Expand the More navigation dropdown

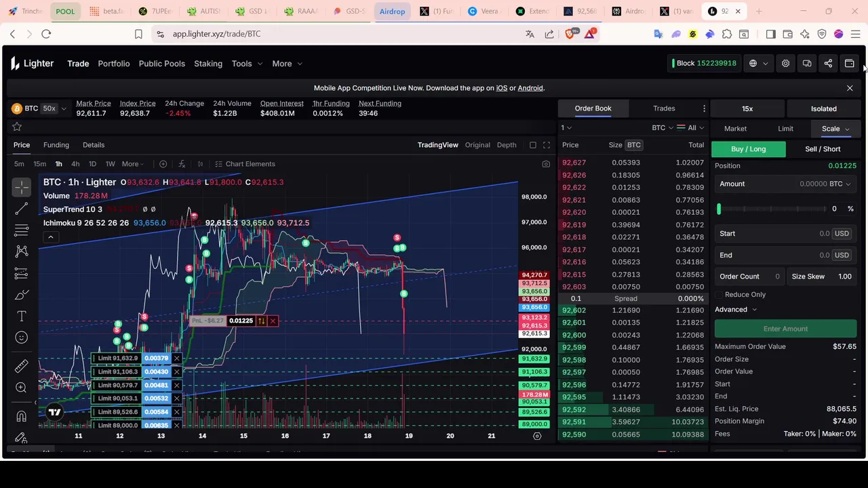[287, 64]
